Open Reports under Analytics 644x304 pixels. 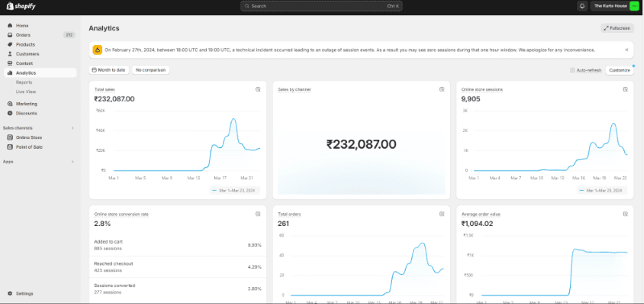(x=24, y=82)
